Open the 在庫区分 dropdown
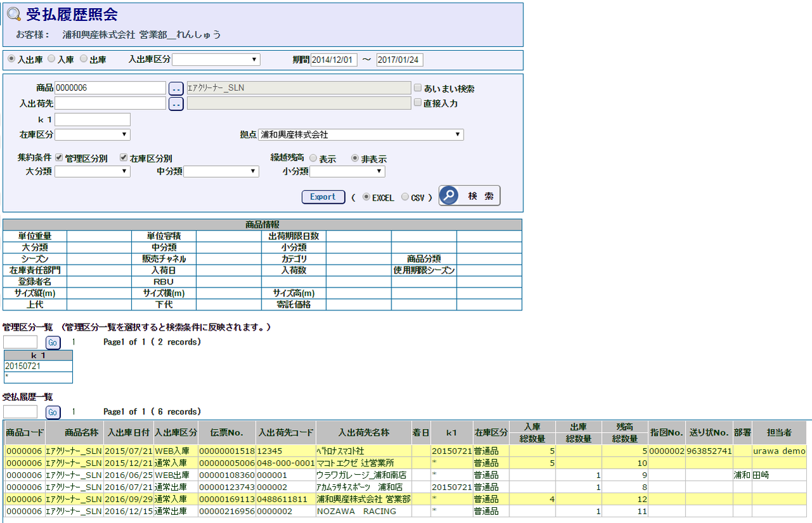The image size is (812, 523). 93,135
